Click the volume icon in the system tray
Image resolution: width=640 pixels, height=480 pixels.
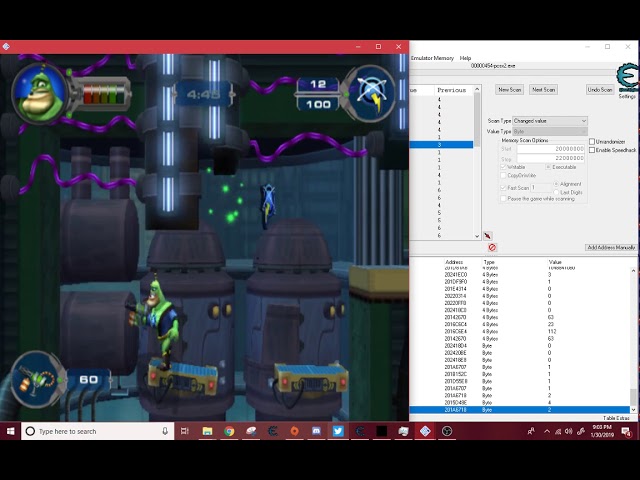569,431
